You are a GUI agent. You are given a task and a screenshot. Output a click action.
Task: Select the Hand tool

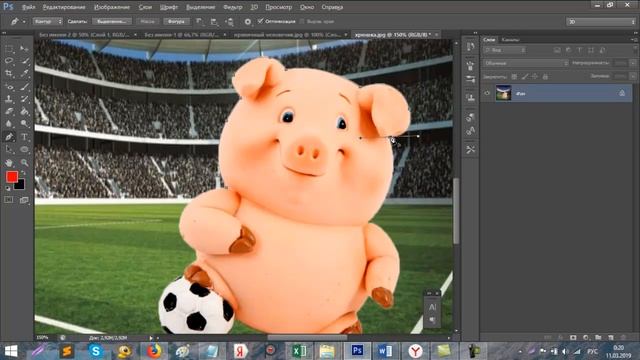9,162
